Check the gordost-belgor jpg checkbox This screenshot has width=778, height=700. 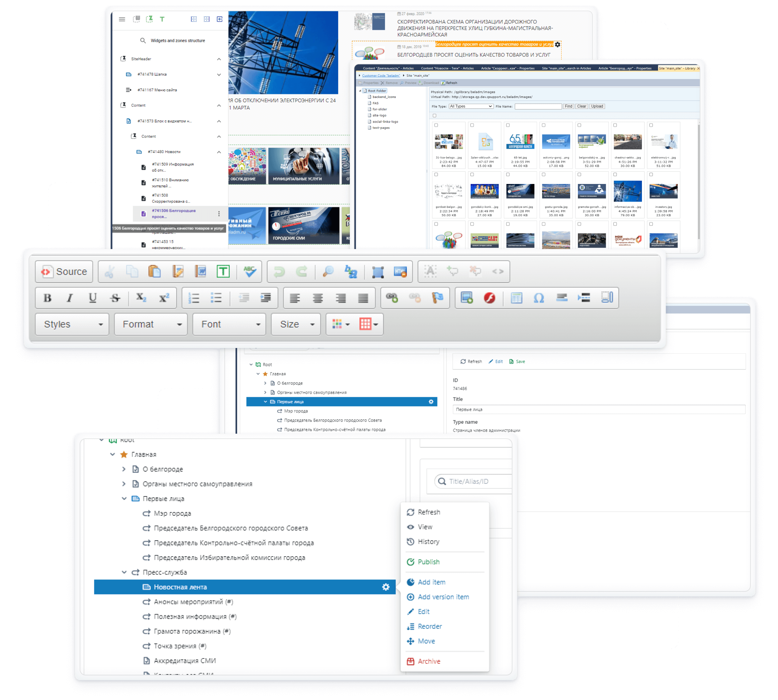pyautogui.click(x=436, y=175)
